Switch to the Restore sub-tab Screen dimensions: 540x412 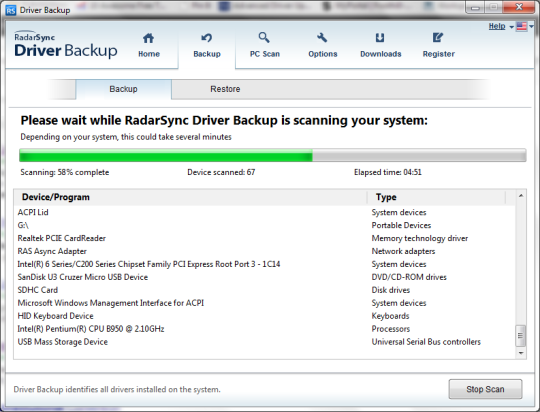(x=225, y=89)
